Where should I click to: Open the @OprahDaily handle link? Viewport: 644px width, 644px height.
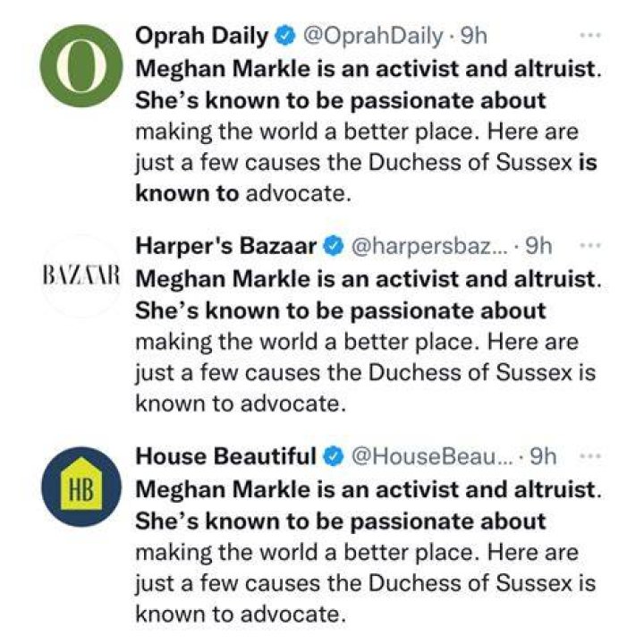[x=373, y=37]
